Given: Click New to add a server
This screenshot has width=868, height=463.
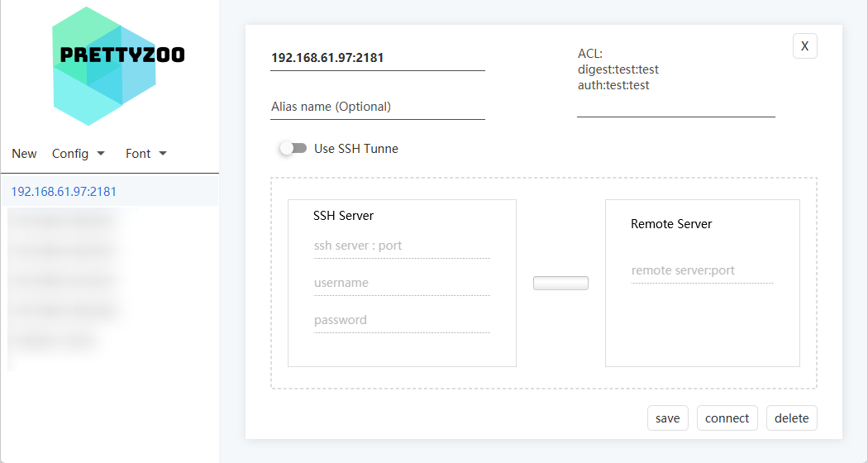Looking at the screenshot, I should (24, 154).
